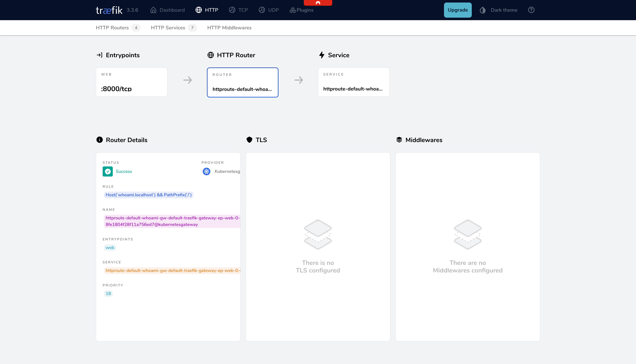Select the HTTP globe icon
The width and height of the screenshot is (636, 364).
[x=199, y=10]
